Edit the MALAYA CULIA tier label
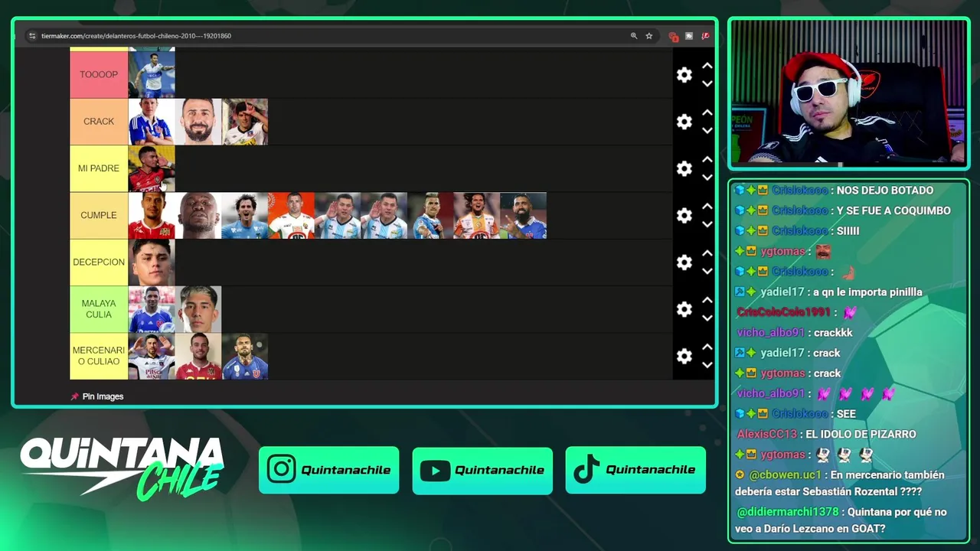The image size is (980, 551). [99, 309]
